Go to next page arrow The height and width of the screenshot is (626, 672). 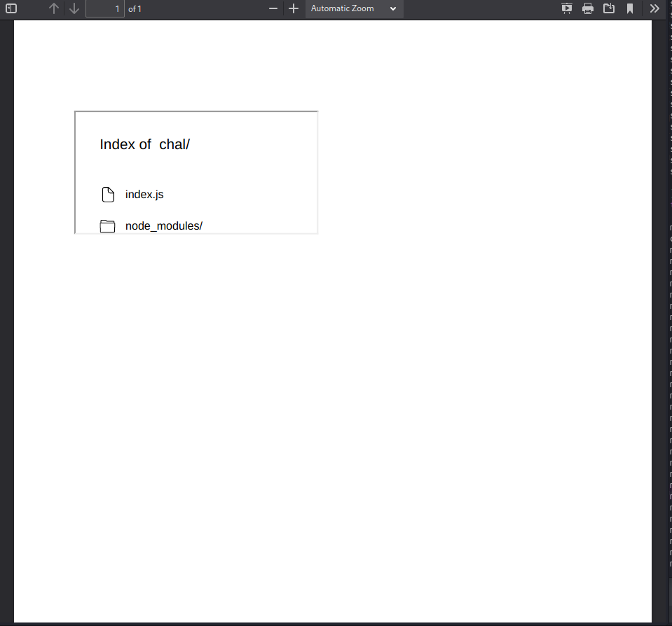[x=74, y=8]
